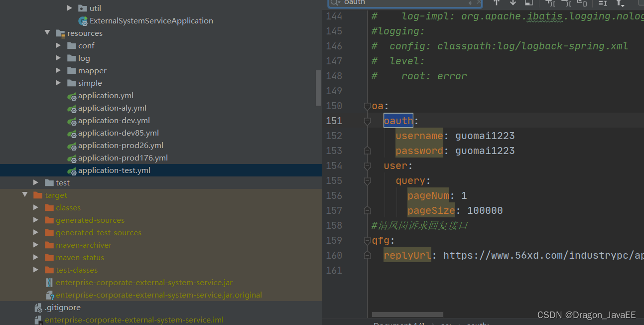Expand the conf folder

58,45
